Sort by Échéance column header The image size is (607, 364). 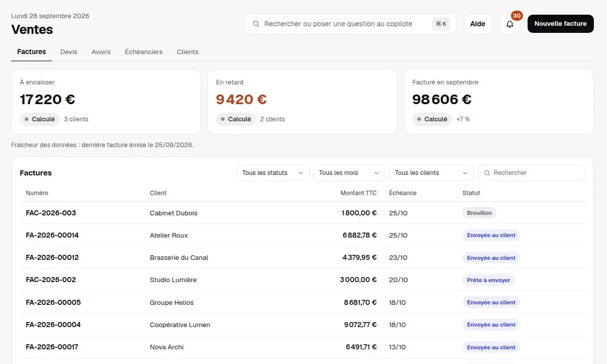tap(403, 193)
